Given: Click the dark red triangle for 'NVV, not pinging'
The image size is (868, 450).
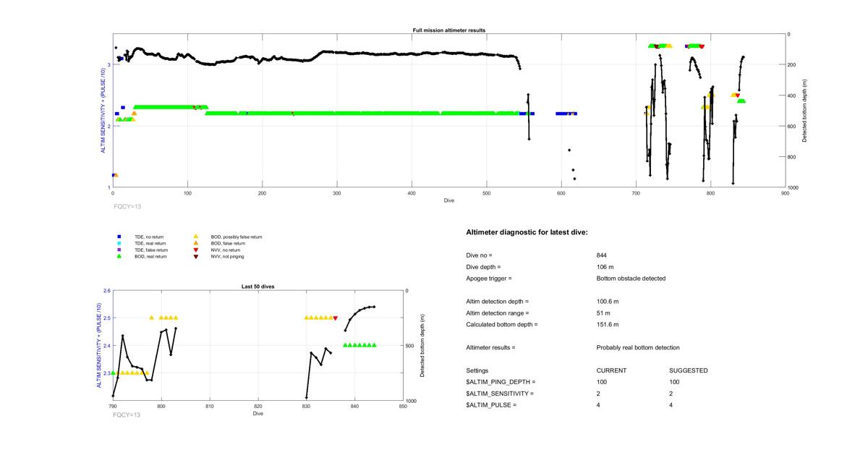Looking at the screenshot, I should pyautogui.click(x=196, y=256).
